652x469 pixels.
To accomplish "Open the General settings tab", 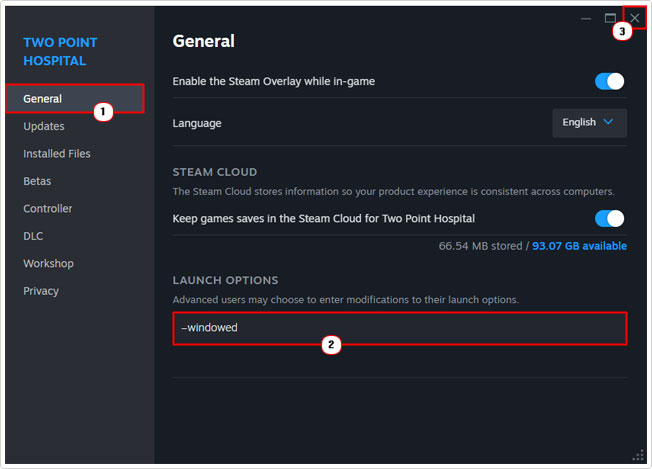I will [75, 99].
